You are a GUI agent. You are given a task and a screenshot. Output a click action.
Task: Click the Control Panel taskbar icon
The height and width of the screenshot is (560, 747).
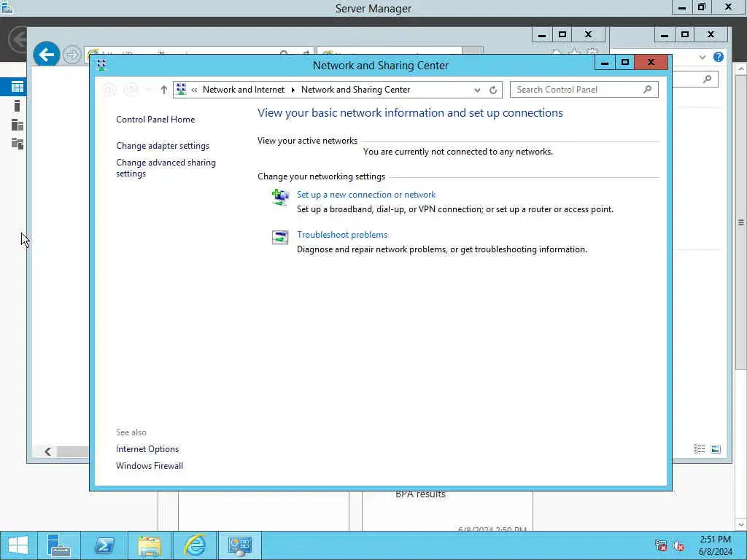tap(239, 545)
